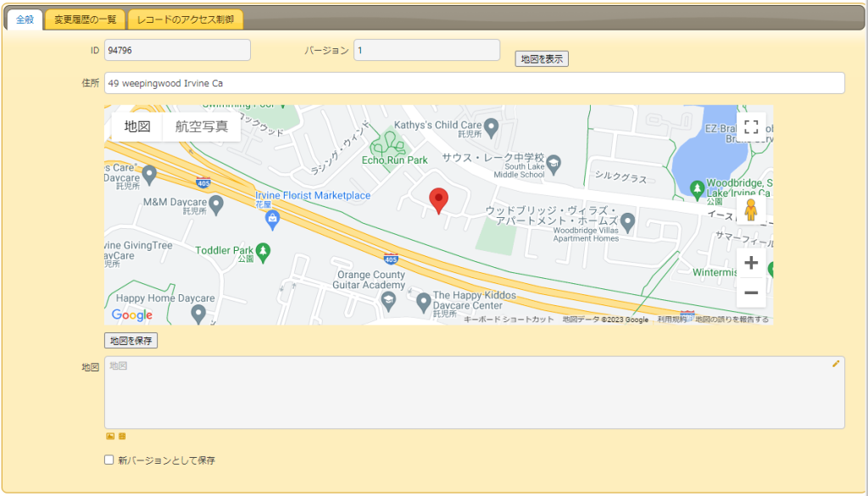Click the 地図を表示 button

click(x=542, y=59)
